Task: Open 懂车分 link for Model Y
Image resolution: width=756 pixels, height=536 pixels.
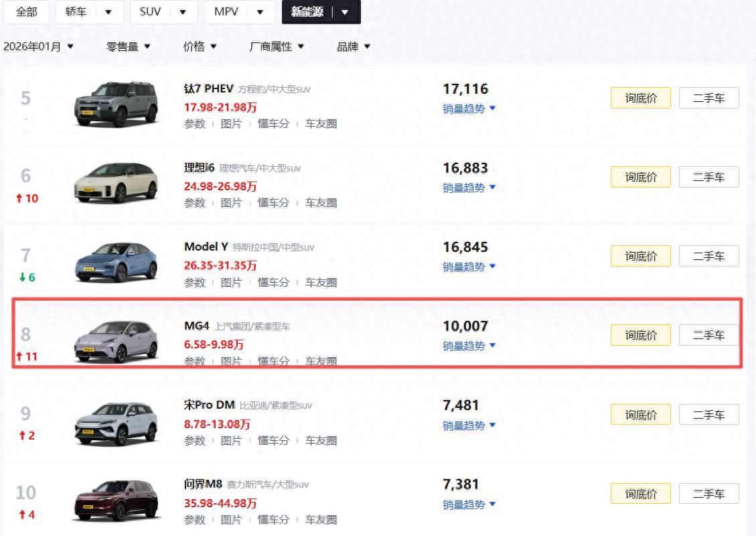Action: 273,282
